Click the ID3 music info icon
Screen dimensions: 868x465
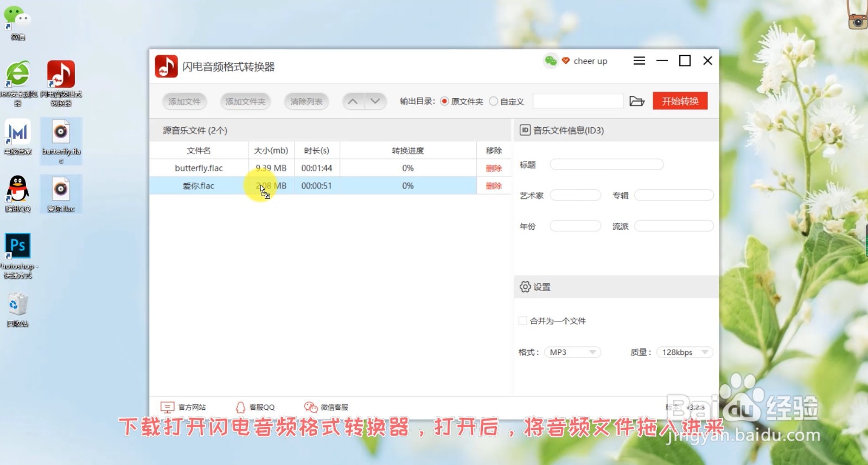pyautogui.click(x=525, y=130)
